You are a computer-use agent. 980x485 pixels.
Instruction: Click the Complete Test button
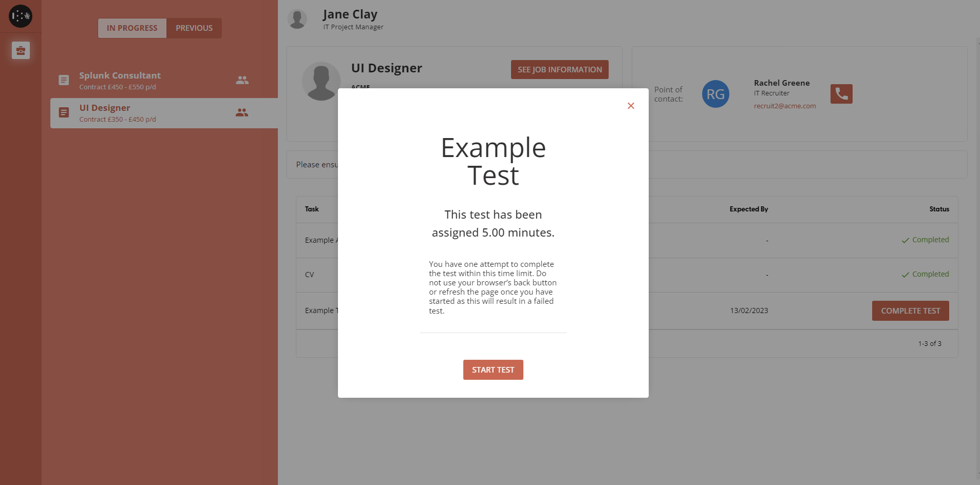(x=910, y=311)
